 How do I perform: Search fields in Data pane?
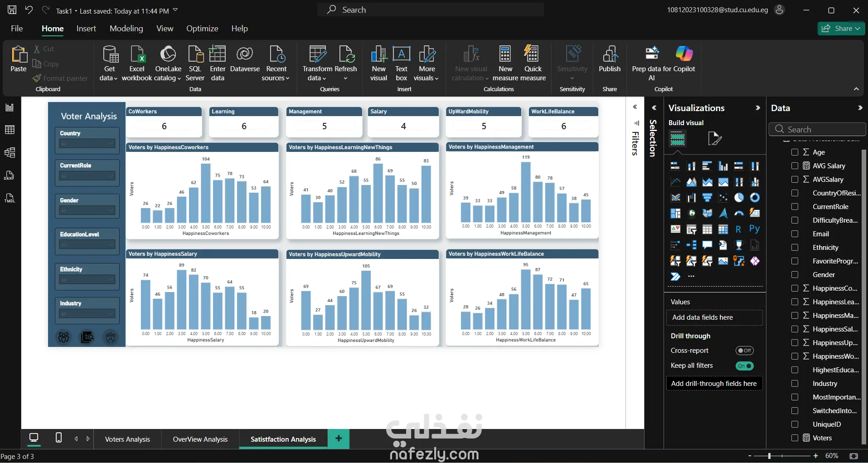817,129
